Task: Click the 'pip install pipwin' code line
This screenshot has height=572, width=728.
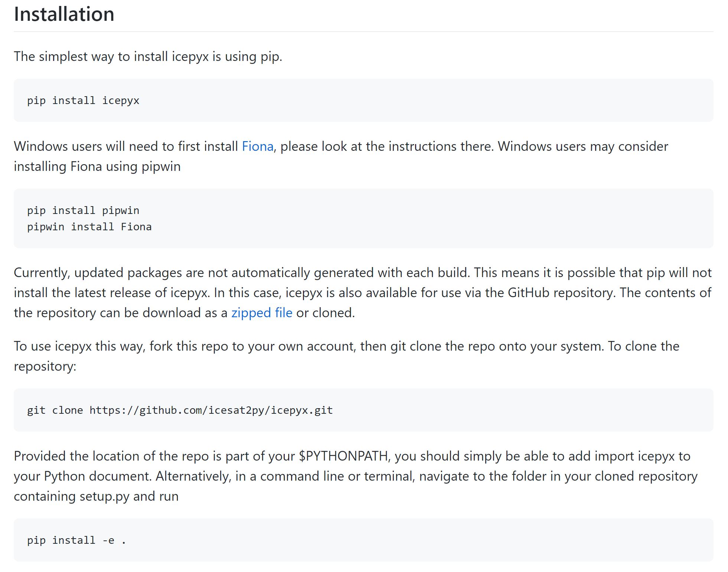Action: click(83, 211)
